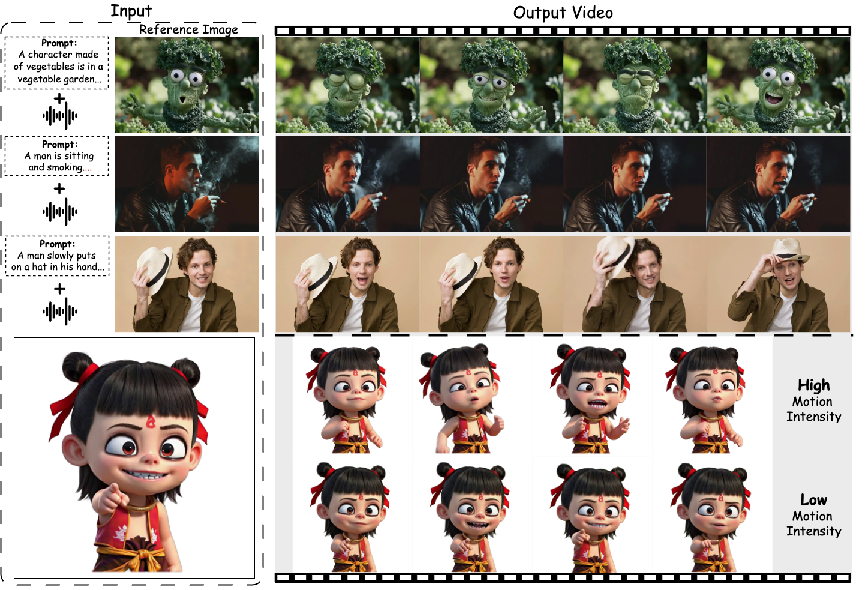Click the audio waveform icon below the vegetable garden prompt
This screenshot has width=868, height=590.
[59, 116]
